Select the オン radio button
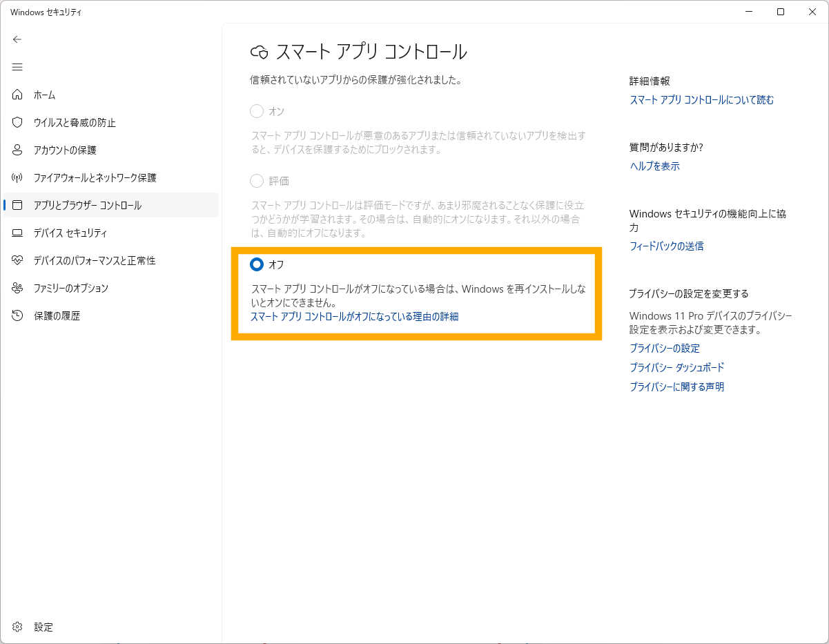 (x=257, y=111)
